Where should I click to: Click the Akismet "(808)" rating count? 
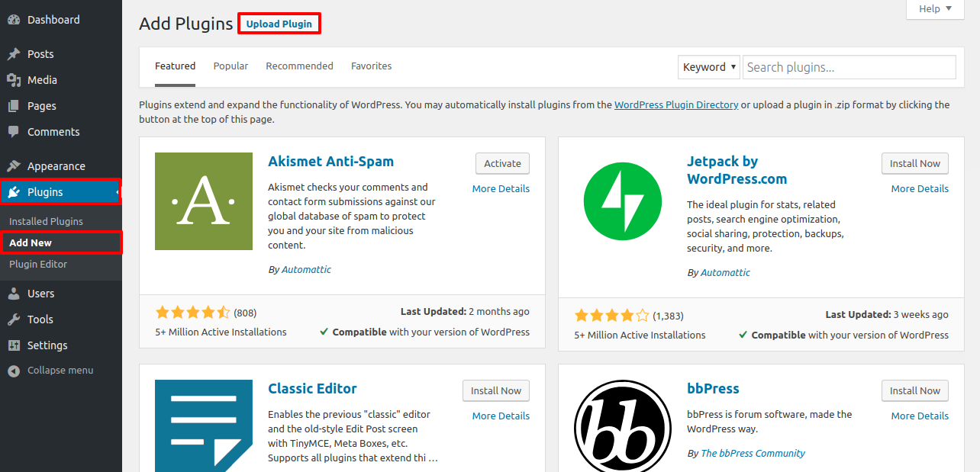(x=245, y=313)
